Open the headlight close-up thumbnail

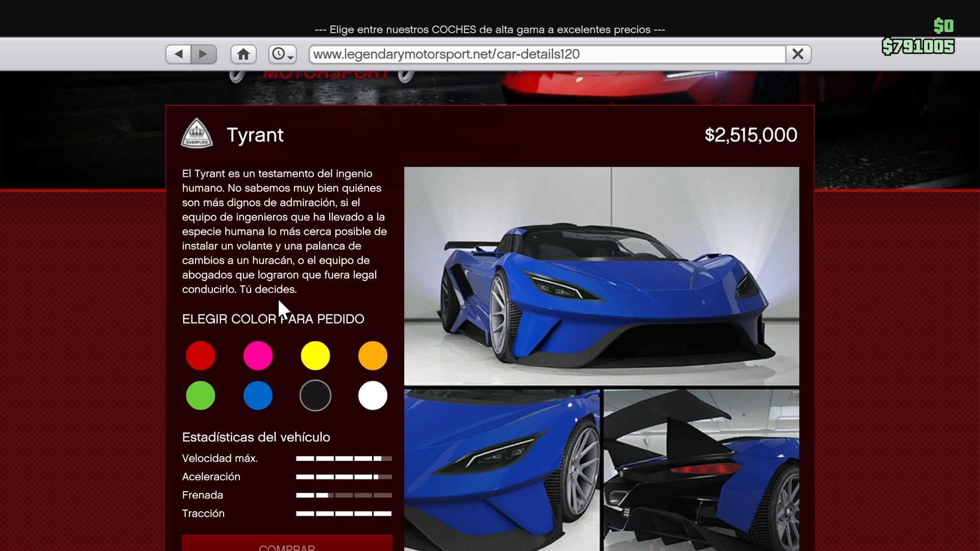tap(502, 469)
